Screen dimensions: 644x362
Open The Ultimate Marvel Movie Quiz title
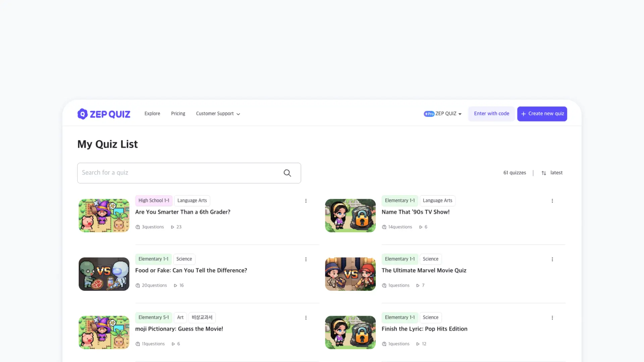pyautogui.click(x=424, y=270)
